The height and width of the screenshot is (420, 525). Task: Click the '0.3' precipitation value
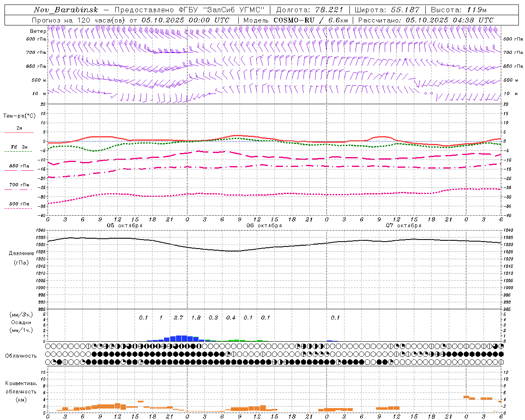(213, 317)
